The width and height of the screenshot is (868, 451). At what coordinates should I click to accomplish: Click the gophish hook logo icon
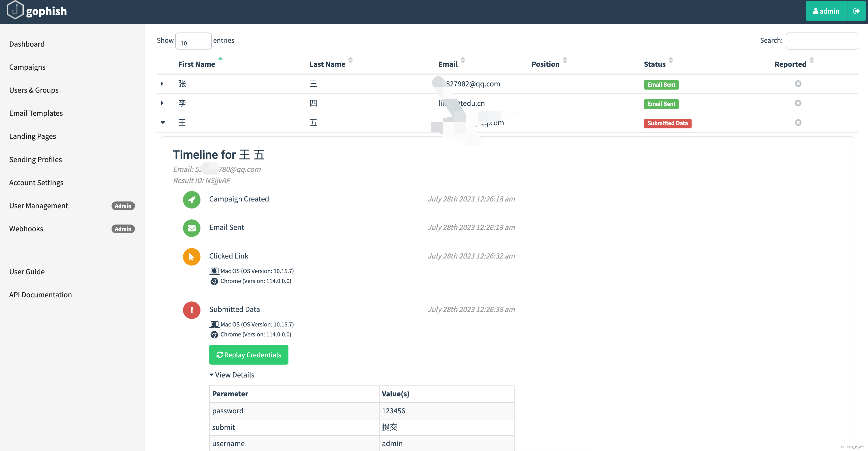tap(15, 10)
